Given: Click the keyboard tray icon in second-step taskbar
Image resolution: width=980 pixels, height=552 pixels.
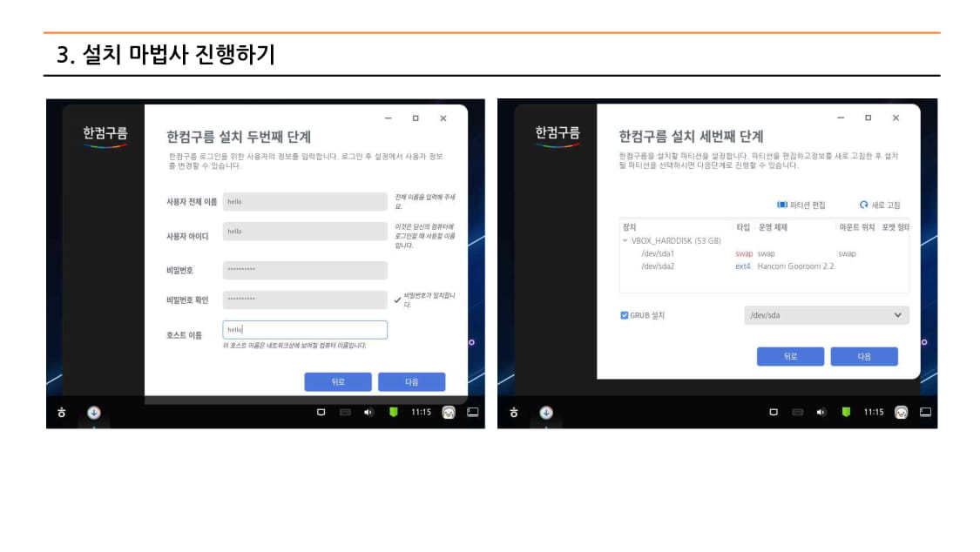Looking at the screenshot, I should click(x=345, y=412).
